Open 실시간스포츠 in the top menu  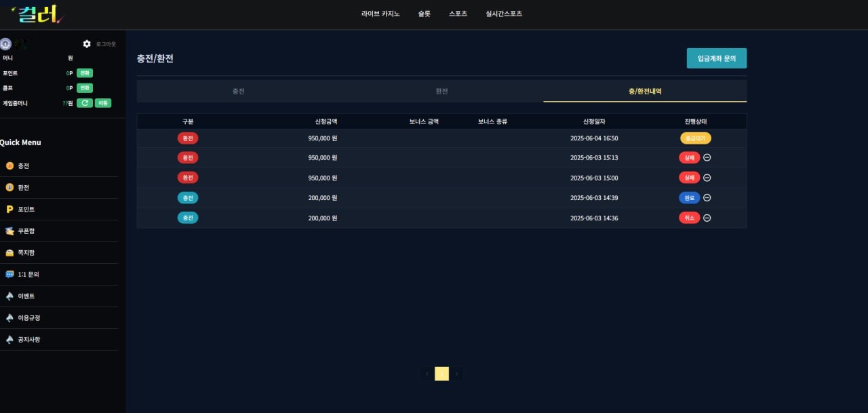pos(504,14)
